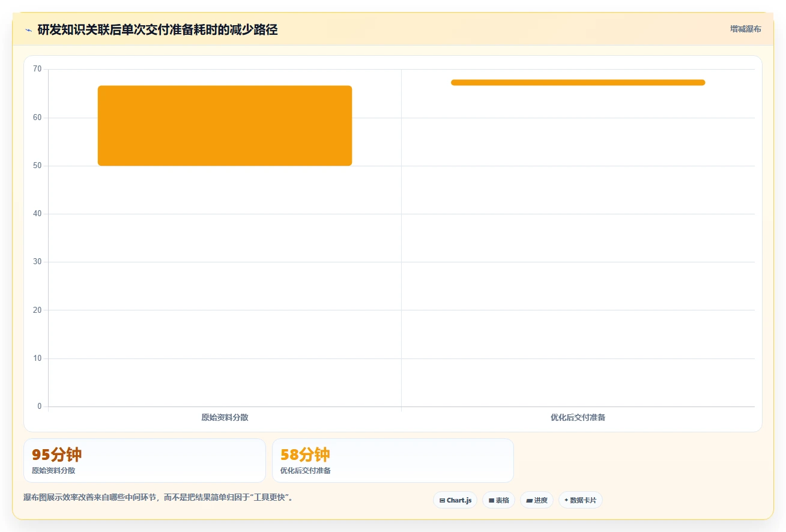Click the y-axis value 50
Screen dimensions: 786x532
point(37,166)
